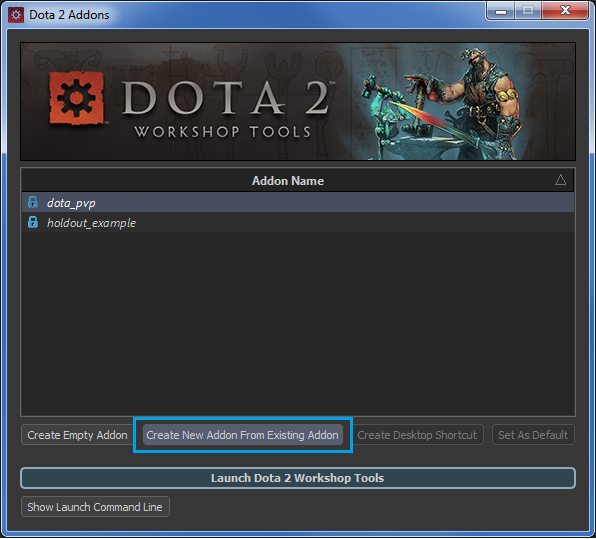
Task: Click the Set As Default button
Action: click(x=533, y=435)
